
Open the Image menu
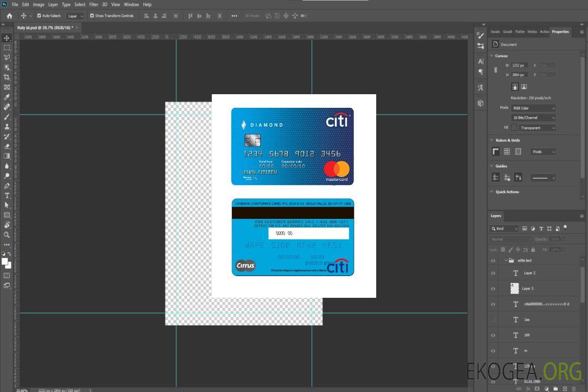click(39, 4)
